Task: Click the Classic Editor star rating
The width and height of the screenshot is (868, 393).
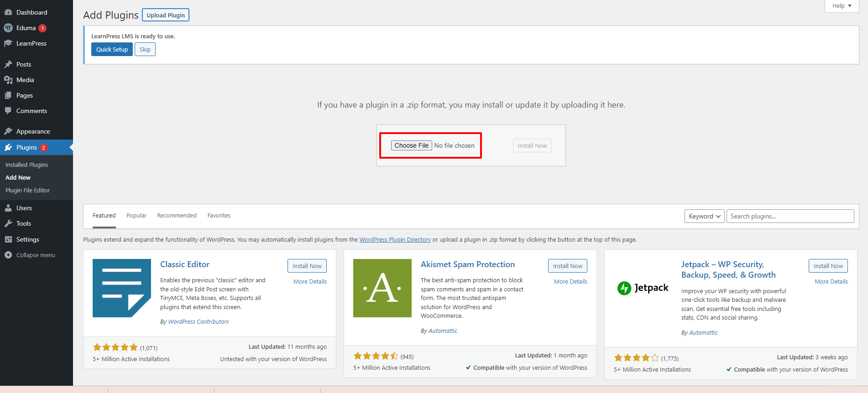Action: click(115, 347)
